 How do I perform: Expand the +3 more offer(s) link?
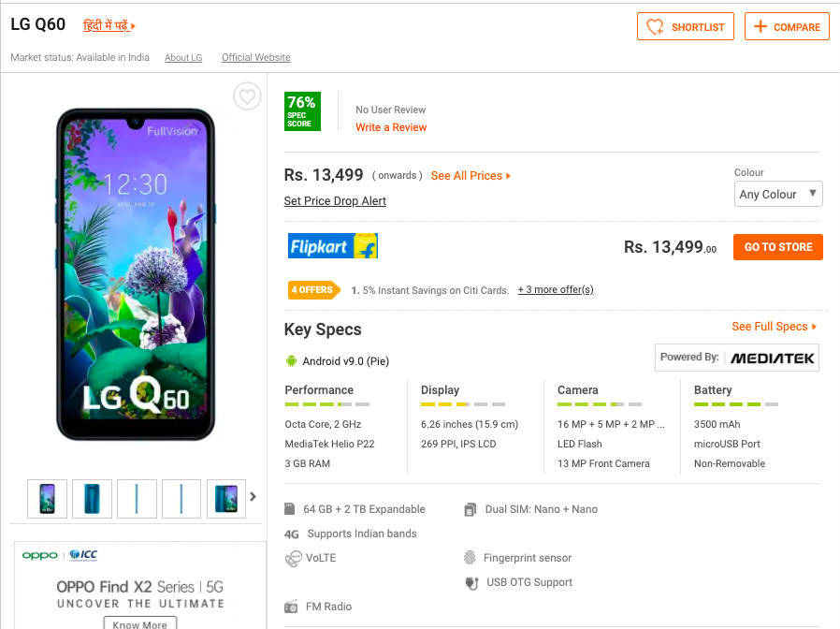[x=556, y=290]
